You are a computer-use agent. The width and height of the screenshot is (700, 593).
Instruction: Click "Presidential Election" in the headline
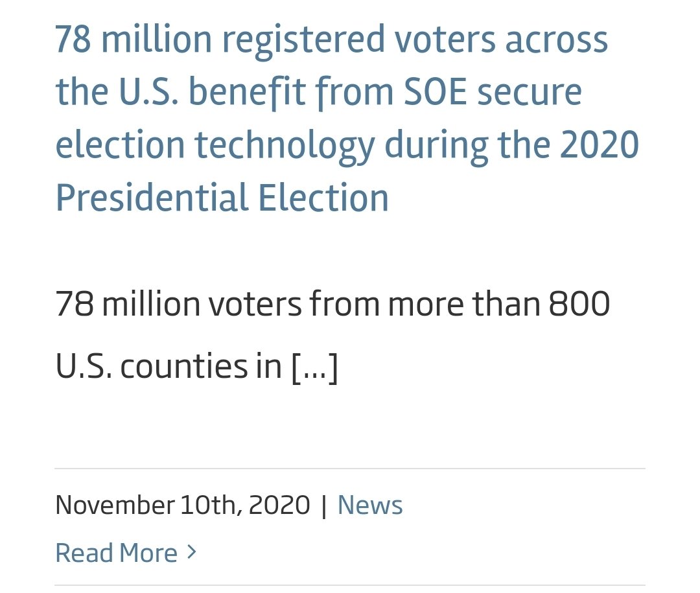[x=222, y=198]
